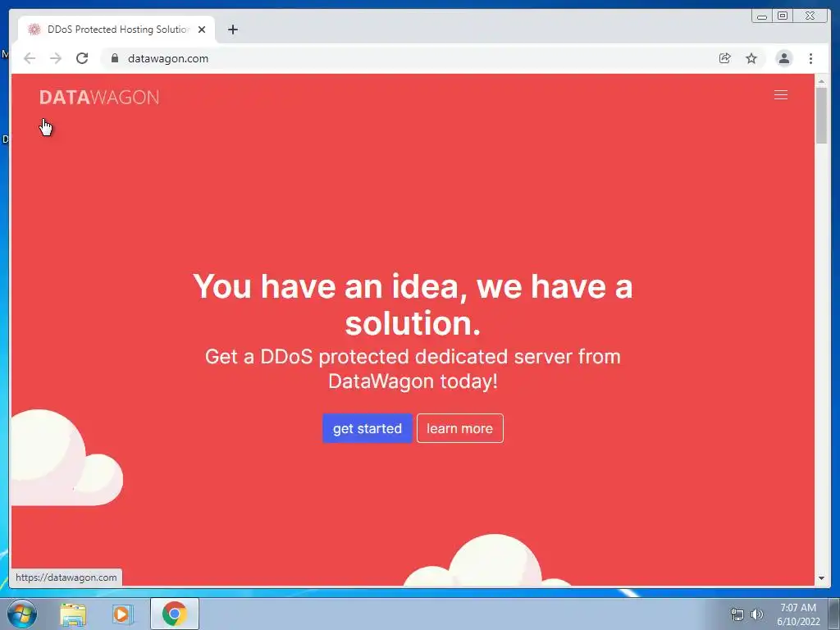This screenshot has height=630, width=840.
Task: Bookmark this page with star icon
Action: click(751, 58)
